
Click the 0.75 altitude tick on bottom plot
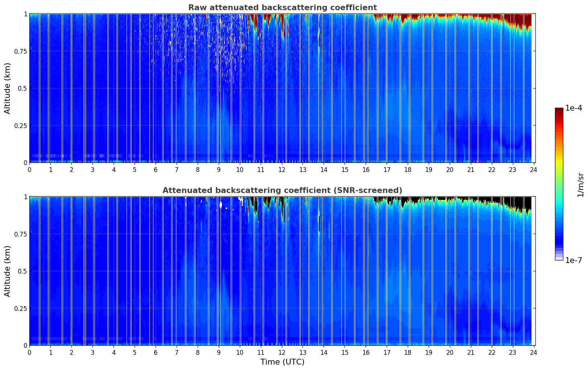point(21,234)
